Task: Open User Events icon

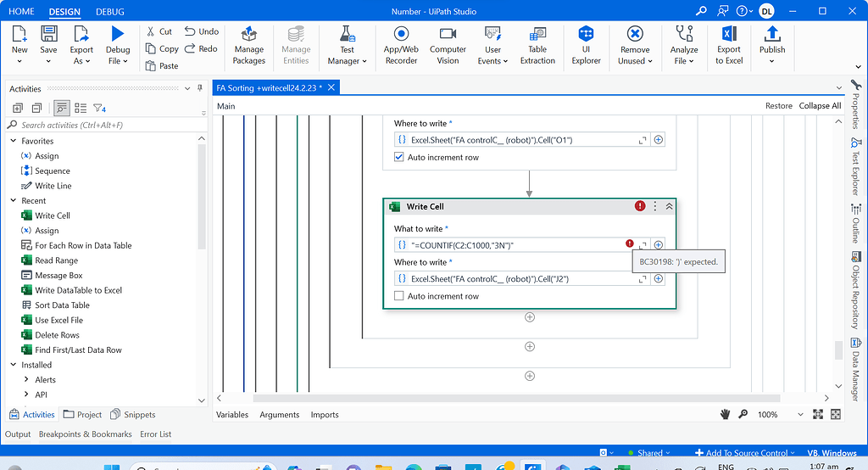Action: pos(492,34)
